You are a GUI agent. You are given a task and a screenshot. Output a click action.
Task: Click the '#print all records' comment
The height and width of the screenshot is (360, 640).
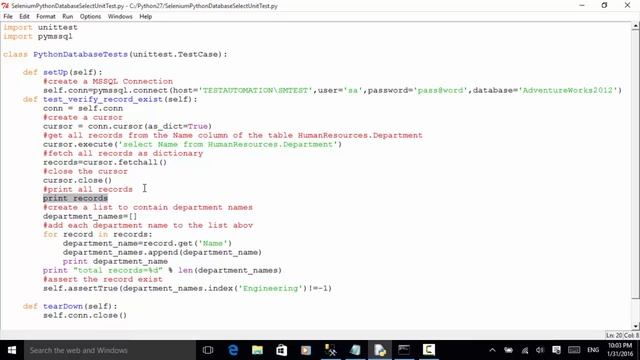coord(88,189)
